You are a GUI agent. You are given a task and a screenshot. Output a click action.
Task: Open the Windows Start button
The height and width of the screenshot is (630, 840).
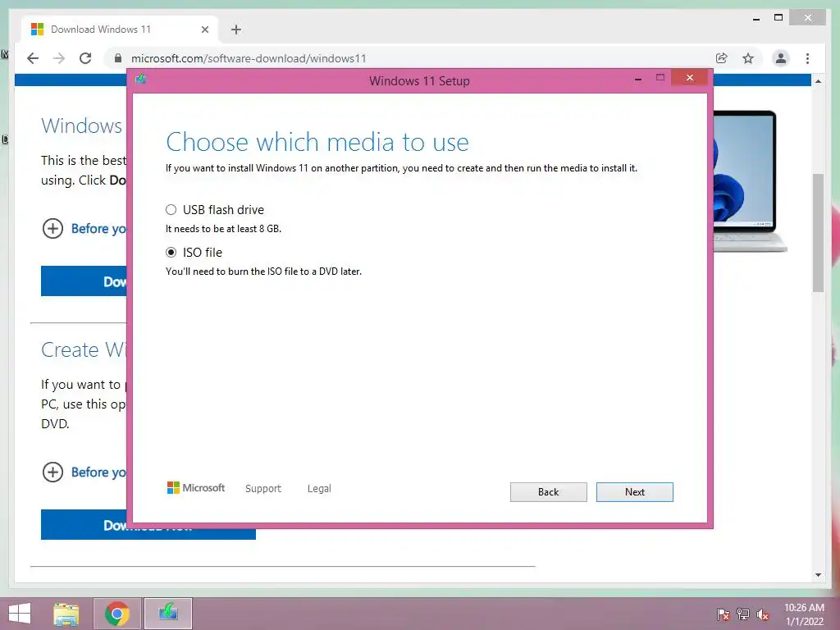click(20, 614)
